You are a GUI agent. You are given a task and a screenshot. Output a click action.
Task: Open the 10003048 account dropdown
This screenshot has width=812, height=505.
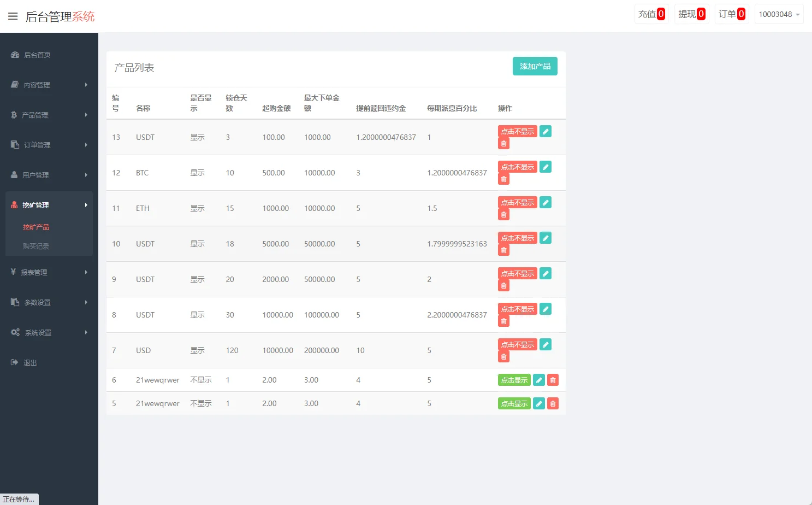(x=779, y=14)
